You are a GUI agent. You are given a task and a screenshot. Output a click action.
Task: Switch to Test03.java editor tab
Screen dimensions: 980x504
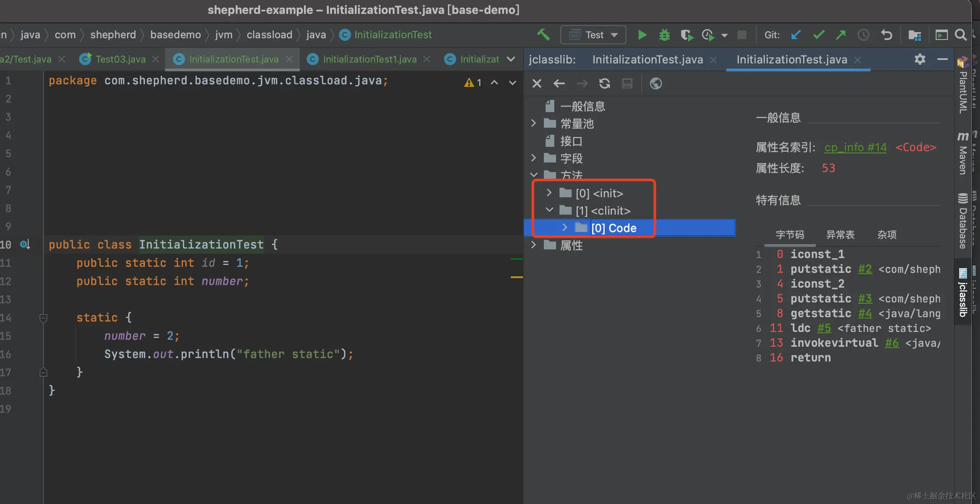(x=120, y=59)
